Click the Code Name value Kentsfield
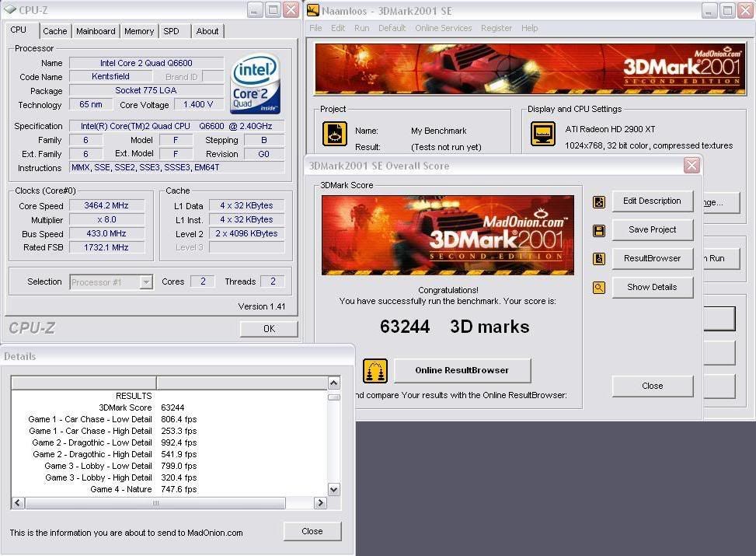 [x=110, y=77]
